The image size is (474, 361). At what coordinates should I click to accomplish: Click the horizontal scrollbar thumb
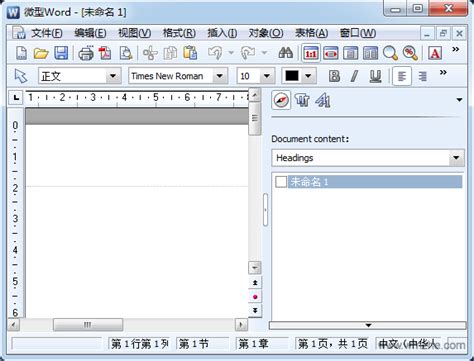88,324
